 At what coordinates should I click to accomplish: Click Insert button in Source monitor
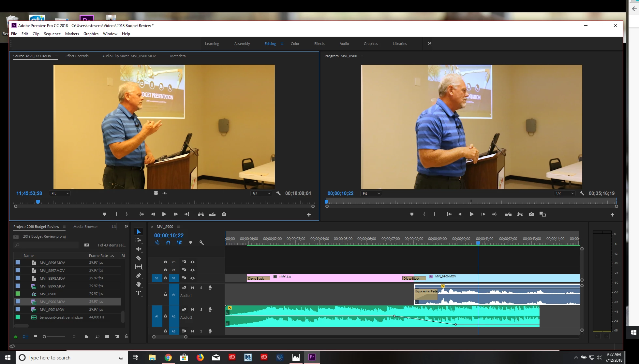tap(201, 214)
